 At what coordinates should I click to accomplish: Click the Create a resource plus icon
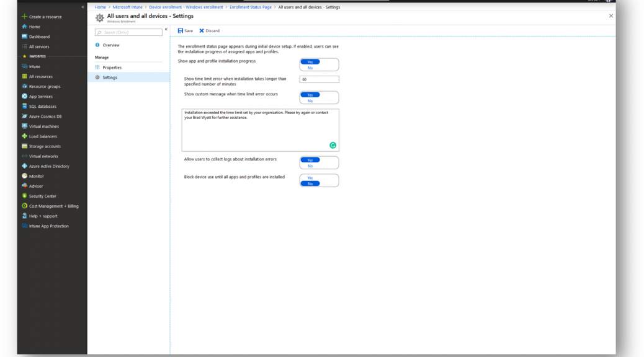coord(24,16)
